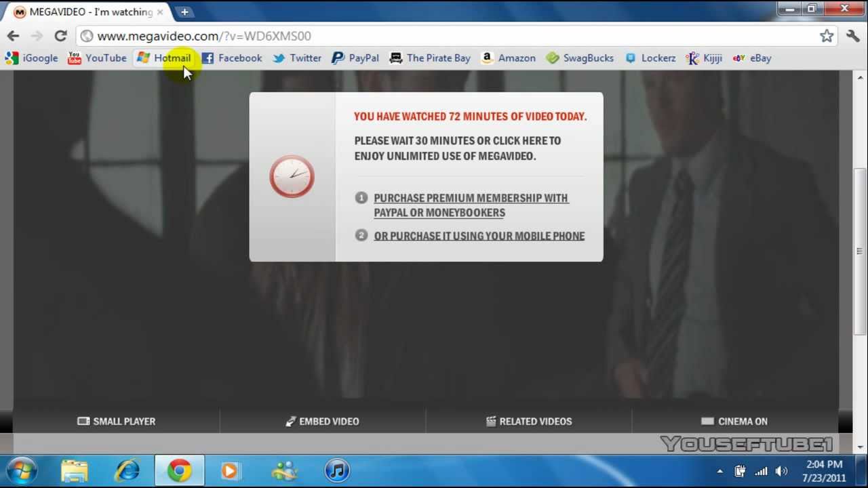Click the scrollbar up arrow
Viewport: 868px width, 488px height.
point(860,78)
